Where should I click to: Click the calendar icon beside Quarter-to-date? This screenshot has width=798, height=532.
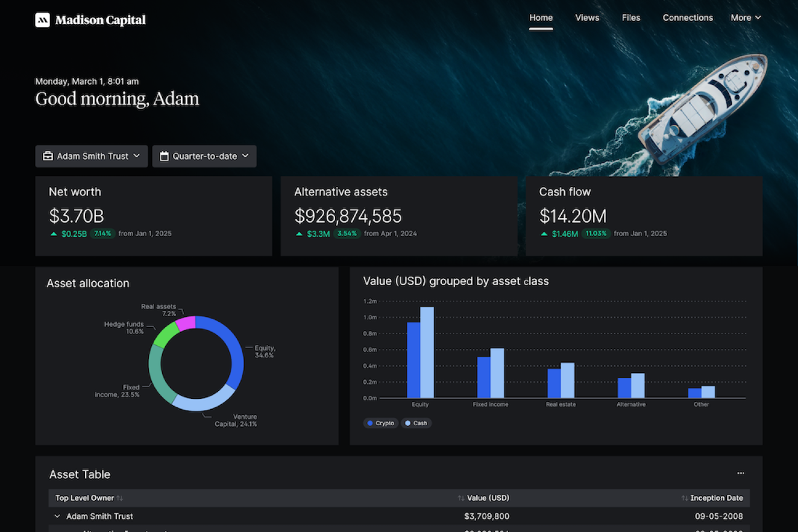[x=164, y=156]
